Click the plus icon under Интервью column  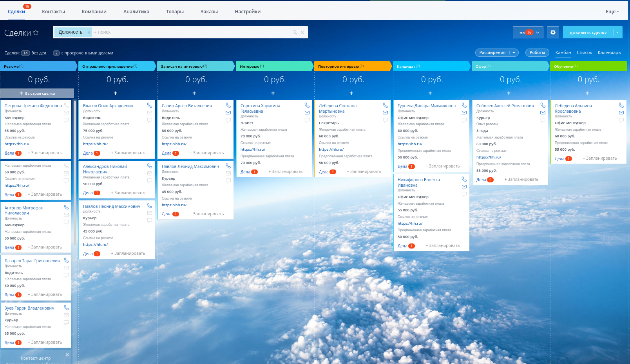coord(273,93)
